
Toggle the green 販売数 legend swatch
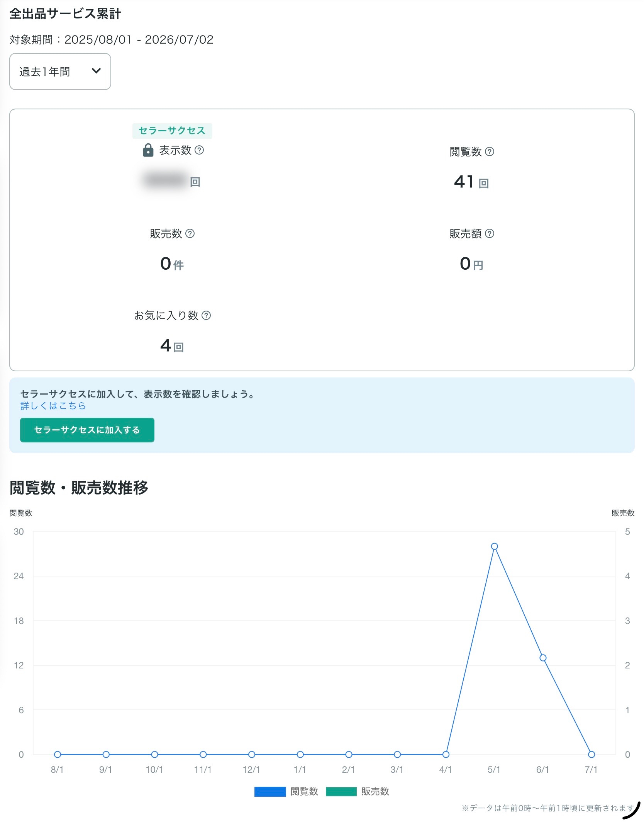341,791
